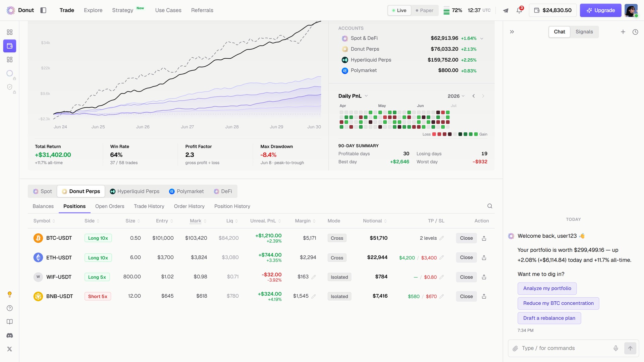The image size is (644, 362).
Task: Open the 2026 year dropdown
Action: pyautogui.click(x=456, y=96)
